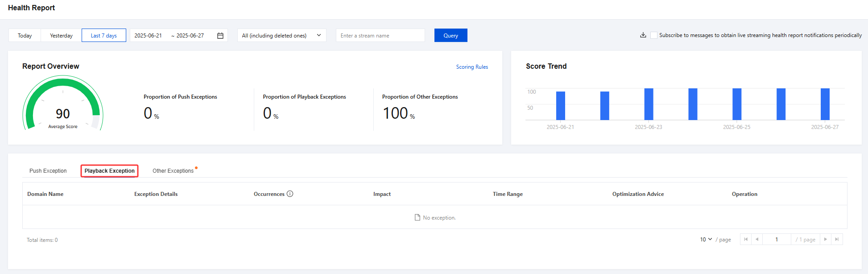This screenshot has height=274, width=868.
Task: Select the Today time filter
Action: (x=25, y=36)
